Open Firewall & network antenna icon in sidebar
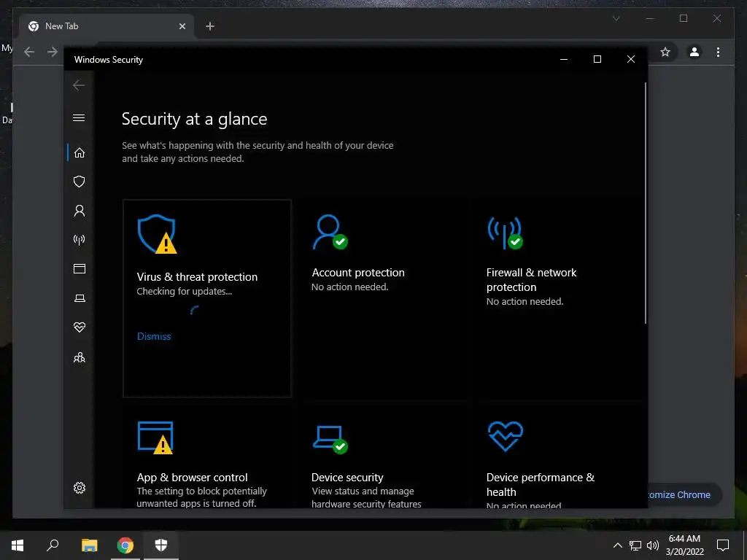747x560 pixels. tap(80, 239)
